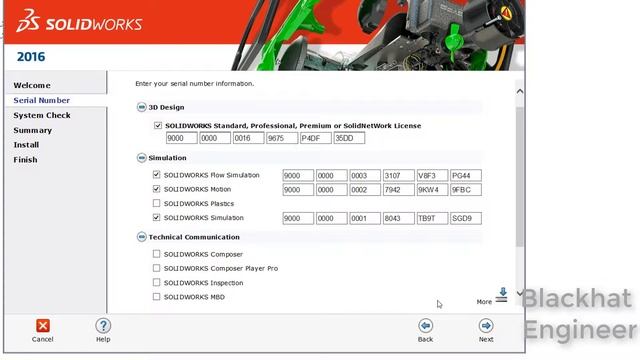
Task: Click the scrollbar up arrow
Action: (x=520, y=91)
